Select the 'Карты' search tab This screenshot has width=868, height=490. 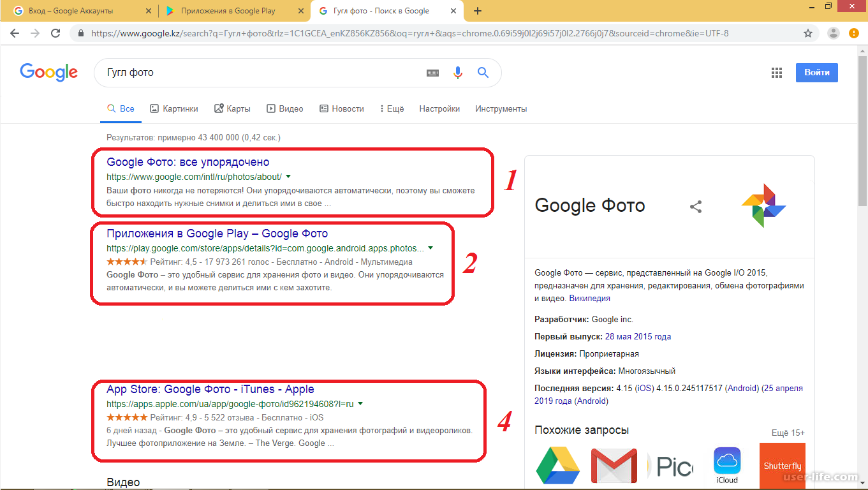click(232, 109)
